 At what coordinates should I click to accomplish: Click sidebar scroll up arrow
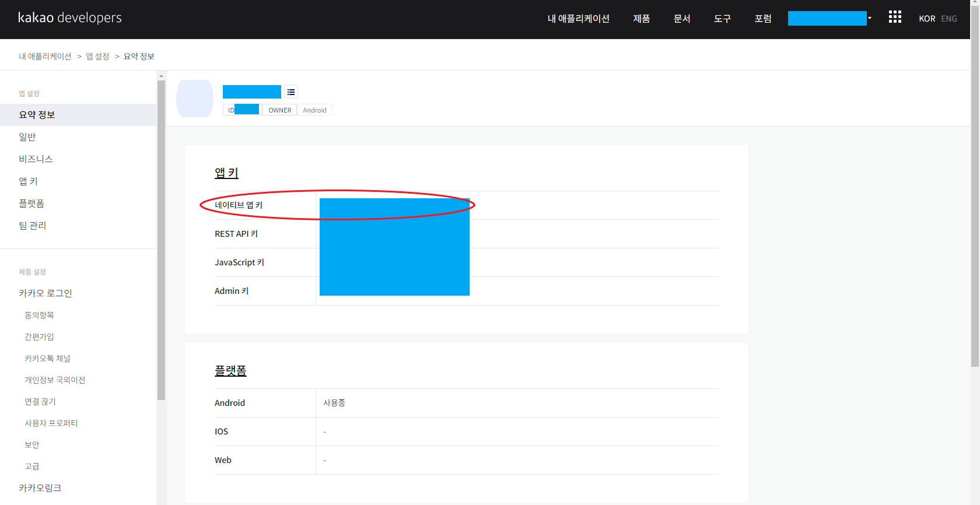point(162,76)
